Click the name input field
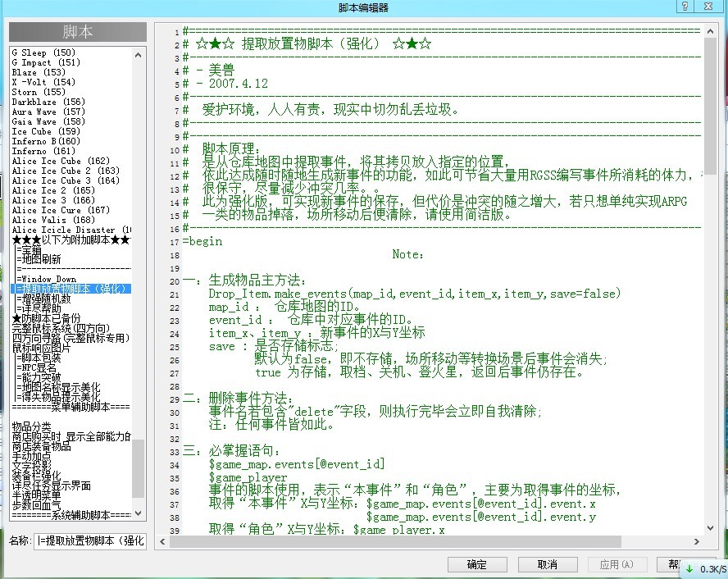Image resolution: width=728 pixels, height=579 pixels. tap(90, 541)
